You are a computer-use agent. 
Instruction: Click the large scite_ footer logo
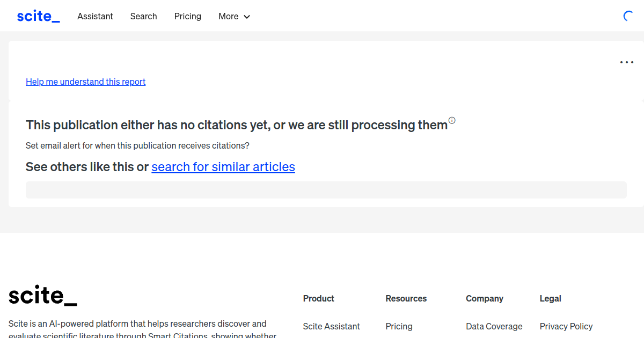click(43, 296)
